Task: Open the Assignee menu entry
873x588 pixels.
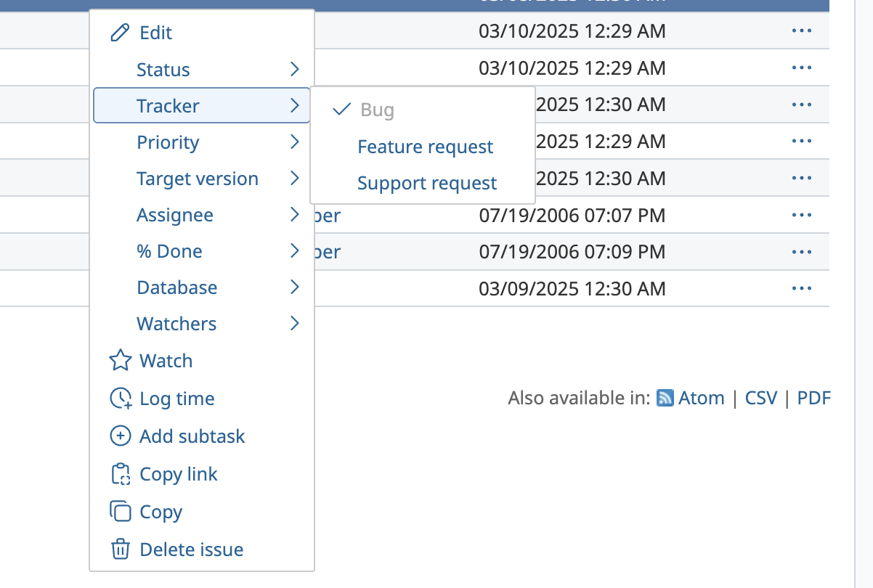Action: point(202,215)
